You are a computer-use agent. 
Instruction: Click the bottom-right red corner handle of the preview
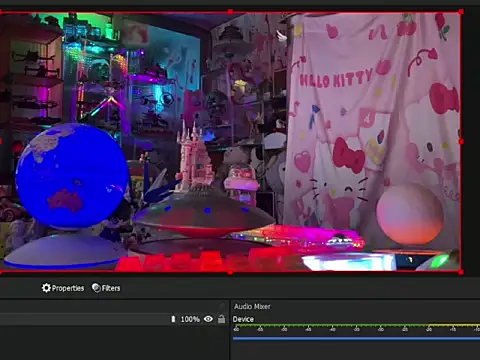coord(461,272)
